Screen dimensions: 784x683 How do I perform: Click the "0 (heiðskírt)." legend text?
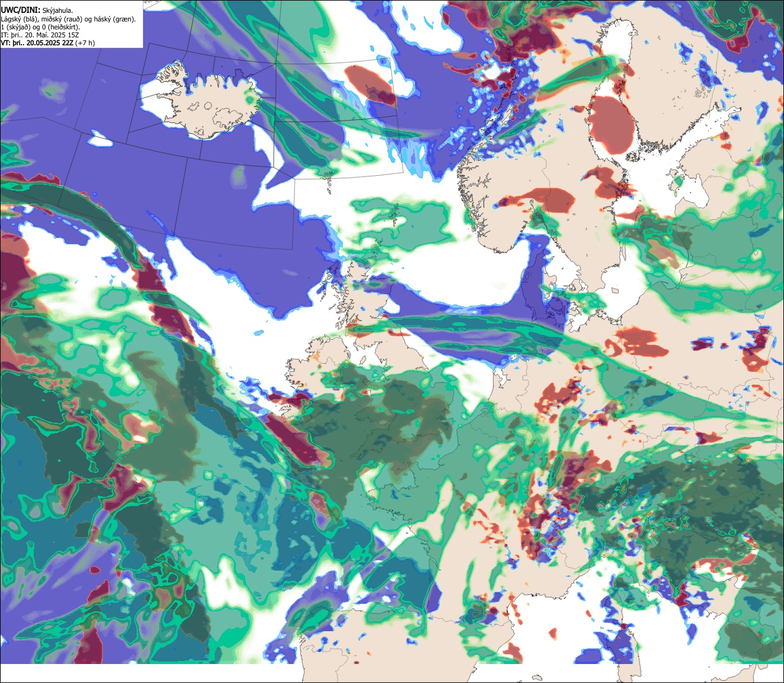tap(61, 28)
